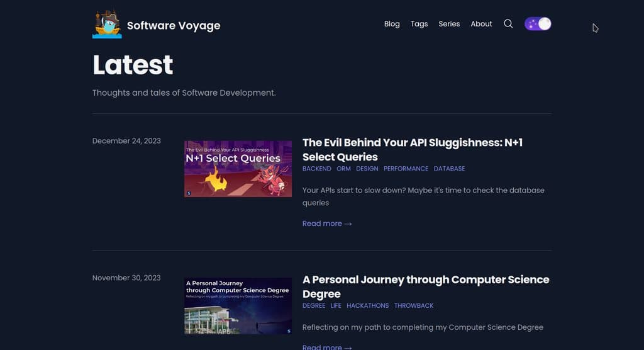644x350 pixels.
Task: Select the HACKATHONS tag
Action: point(367,306)
